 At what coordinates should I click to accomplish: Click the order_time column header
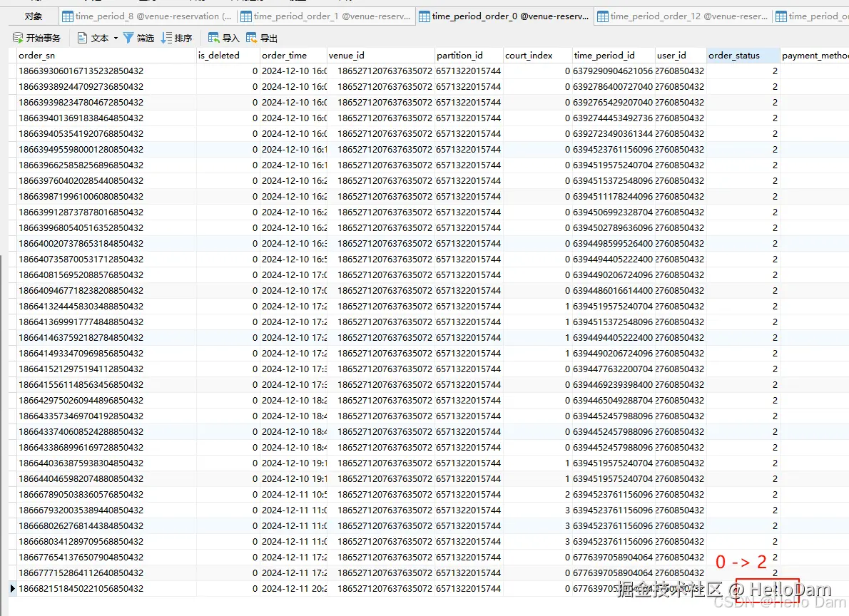(293, 55)
